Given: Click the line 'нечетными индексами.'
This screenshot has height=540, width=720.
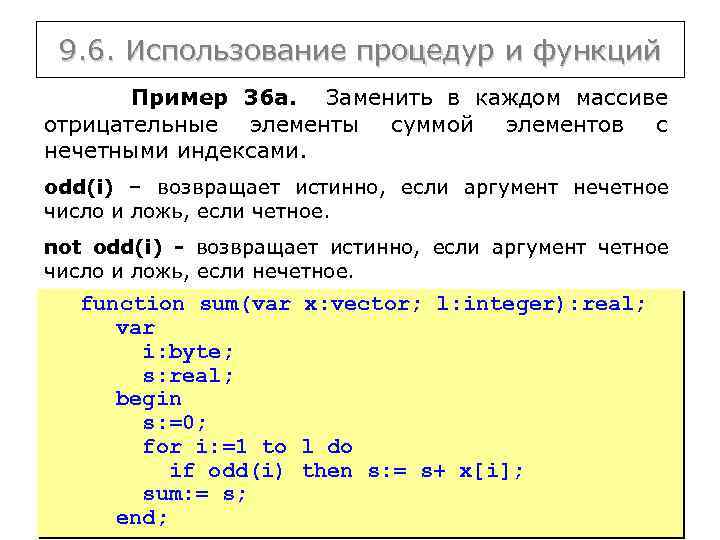Looking at the screenshot, I should (x=175, y=151).
